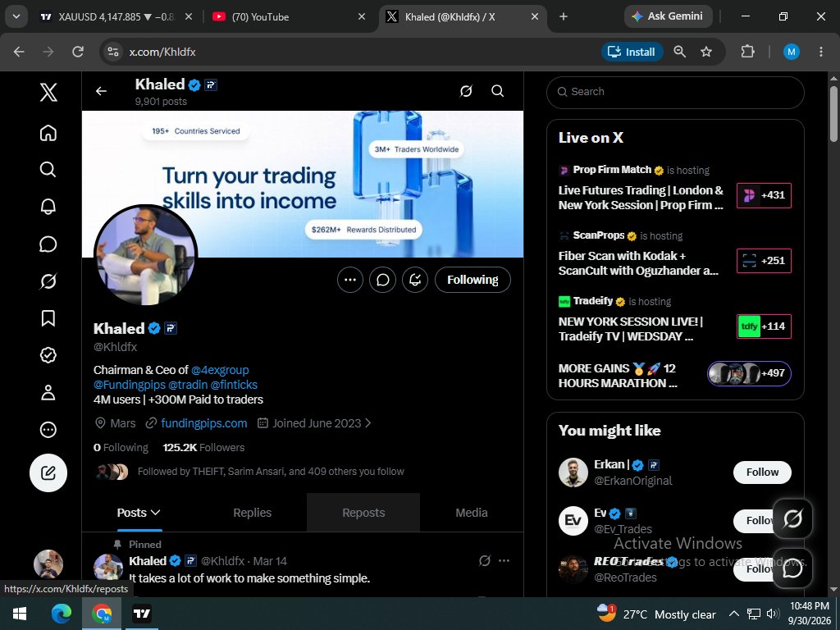Open Explore search icon in sidebar
Image resolution: width=840 pixels, height=630 pixels.
click(48, 169)
